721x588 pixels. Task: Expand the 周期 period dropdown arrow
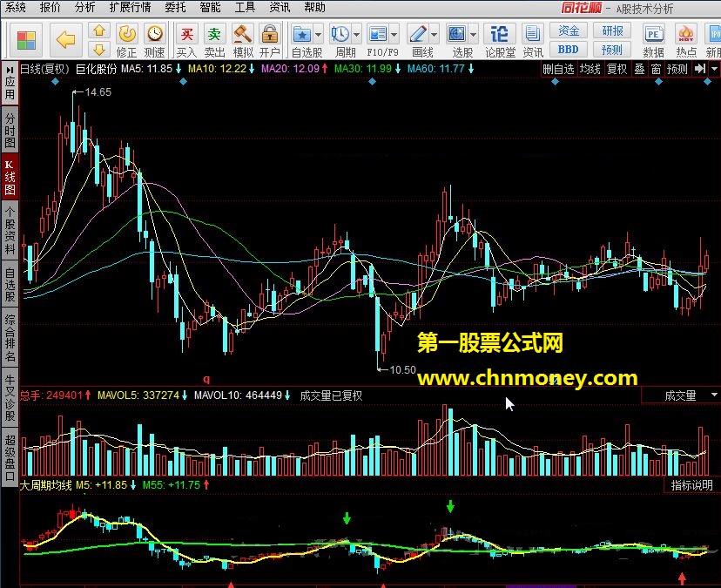pyautogui.click(x=356, y=35)
